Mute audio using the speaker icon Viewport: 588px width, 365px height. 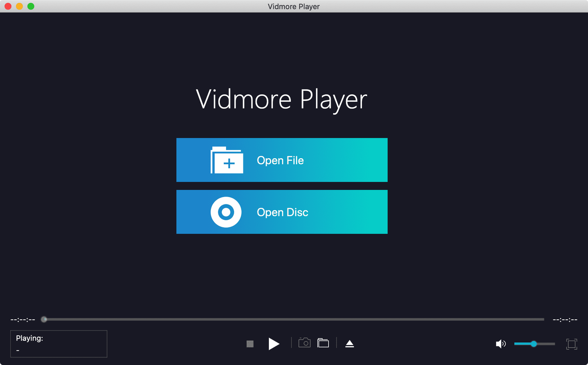coord(500,344)
